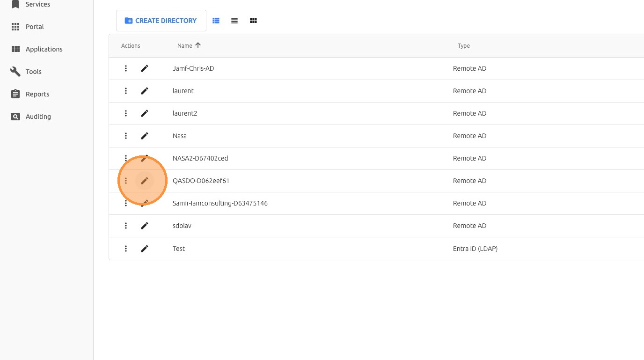The width and height of the screenshot is (644, 360).
Task: Select the Jamf-Chris-AD name text
Action: pos(193,68)
